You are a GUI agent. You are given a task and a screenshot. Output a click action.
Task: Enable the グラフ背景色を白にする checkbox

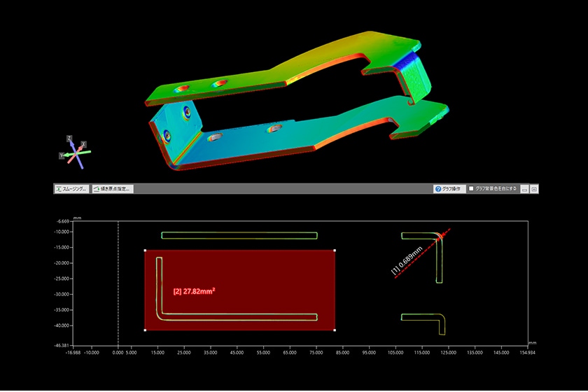pyautogui.click(x=471, y=189)
